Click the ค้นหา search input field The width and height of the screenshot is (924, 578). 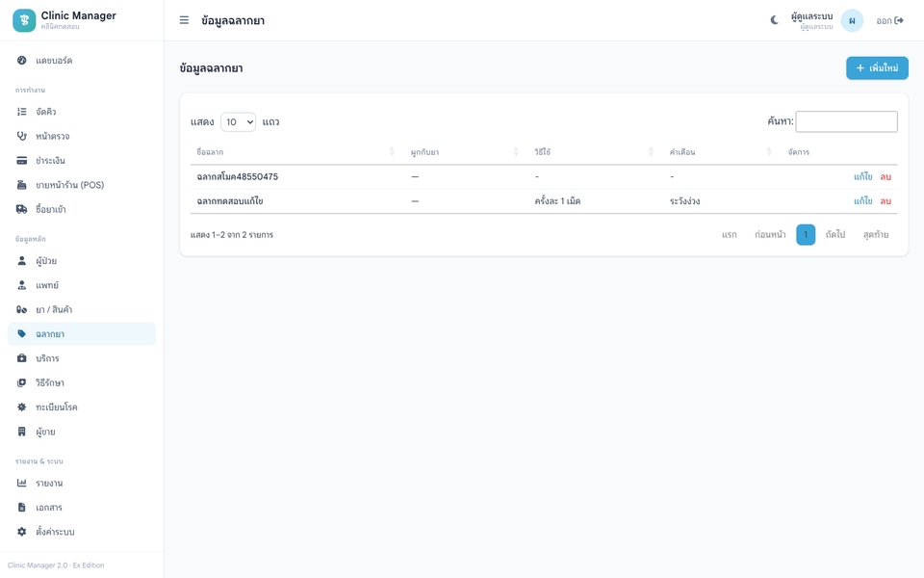(x=846, y=121)
